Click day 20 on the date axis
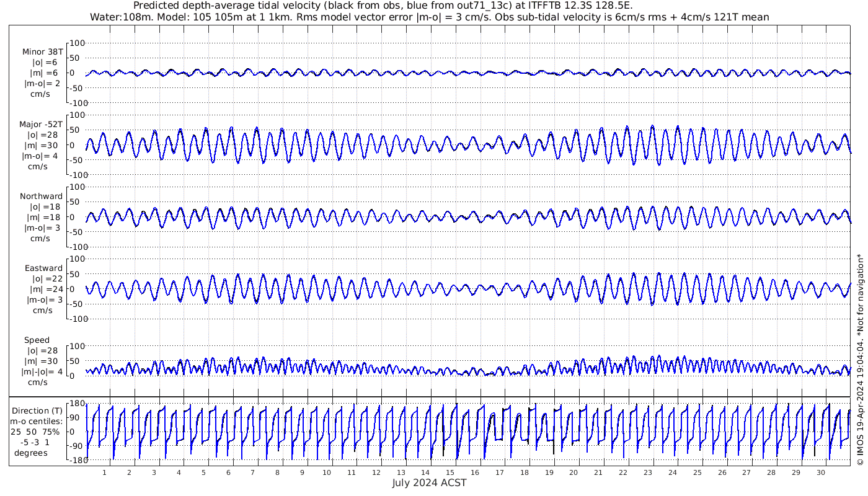Viewport: 868px width, 496px height. point(573,472)
